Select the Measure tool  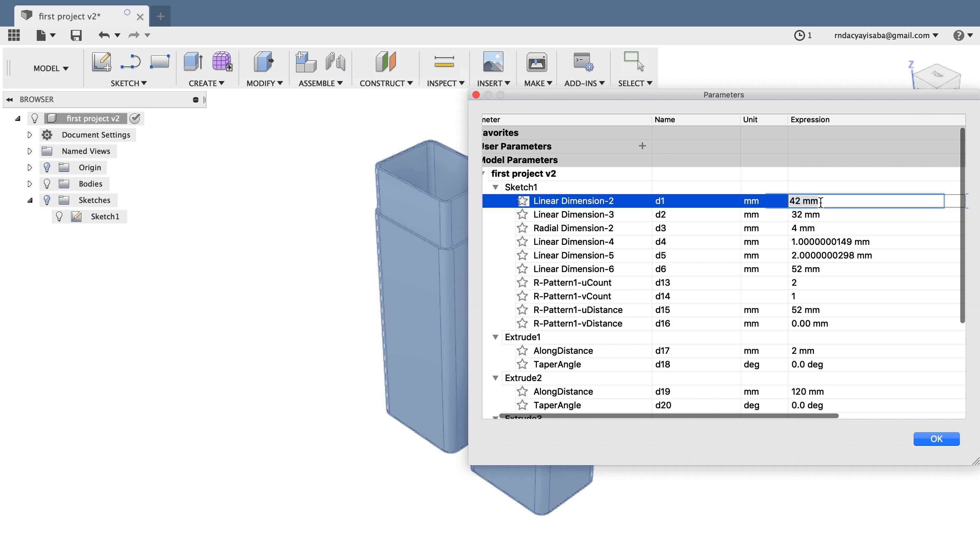pyautogui.click(x=444, y=62)
